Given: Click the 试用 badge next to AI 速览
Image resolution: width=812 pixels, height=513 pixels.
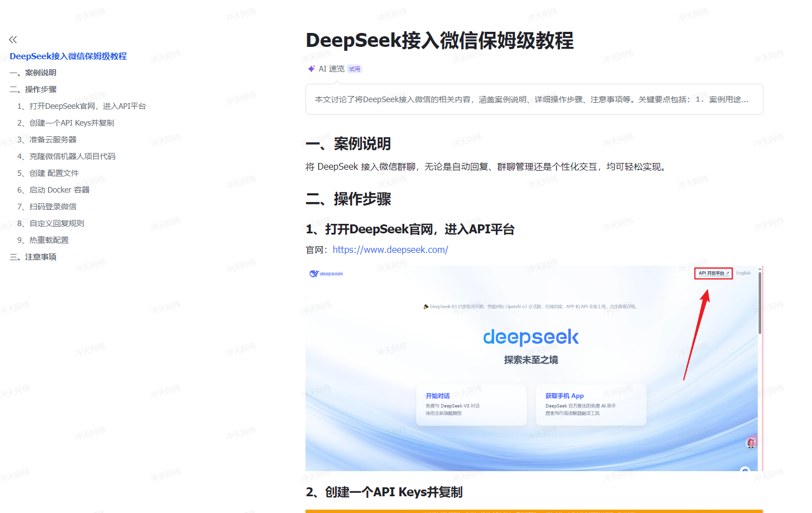Looking at the screenshot, I should (355, 69).
